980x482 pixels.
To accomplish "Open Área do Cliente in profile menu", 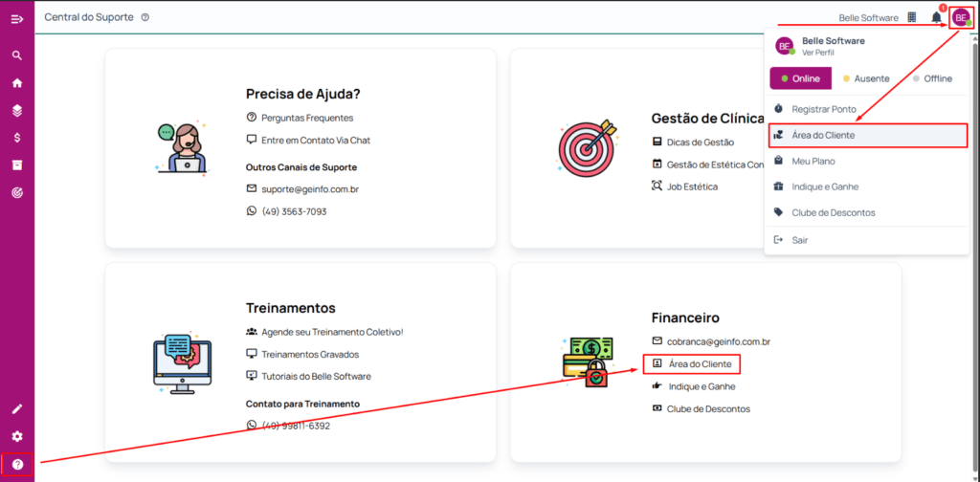I will pyautogui.click(x=867, y=135).
